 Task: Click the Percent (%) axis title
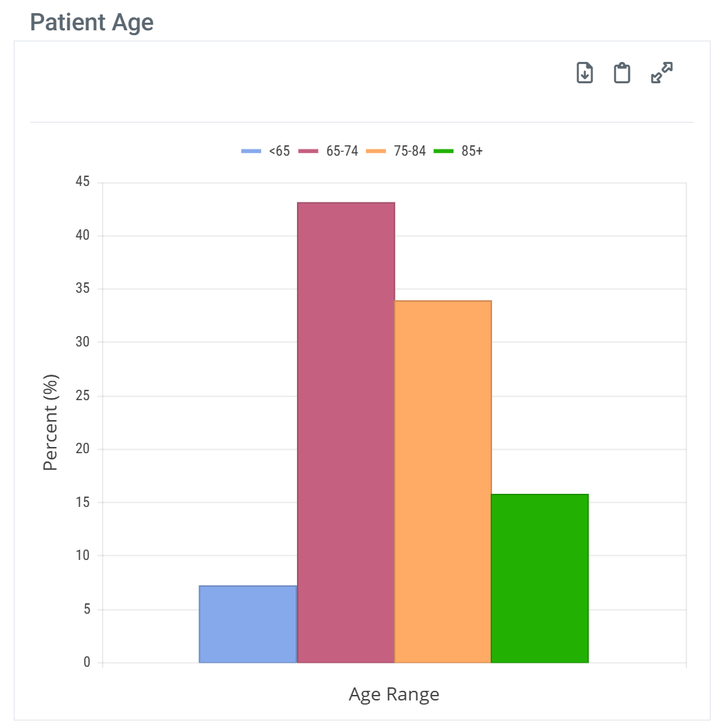pos(50,422)
